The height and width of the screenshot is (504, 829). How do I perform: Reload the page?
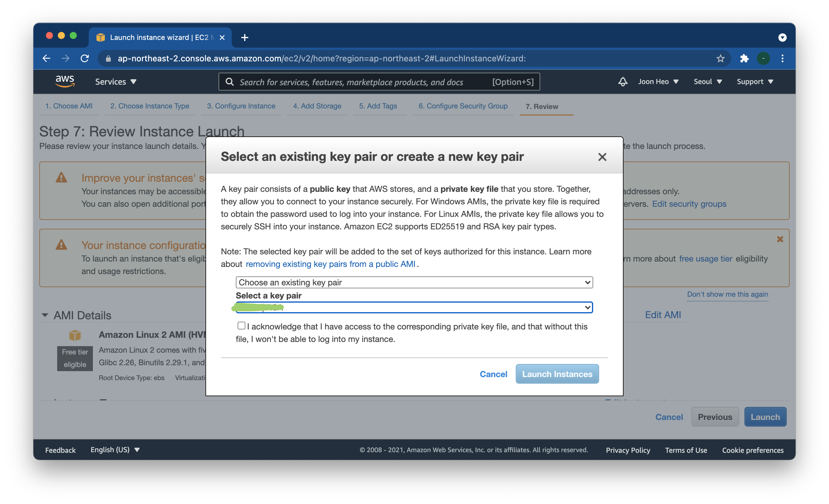(x=85, y=59)
